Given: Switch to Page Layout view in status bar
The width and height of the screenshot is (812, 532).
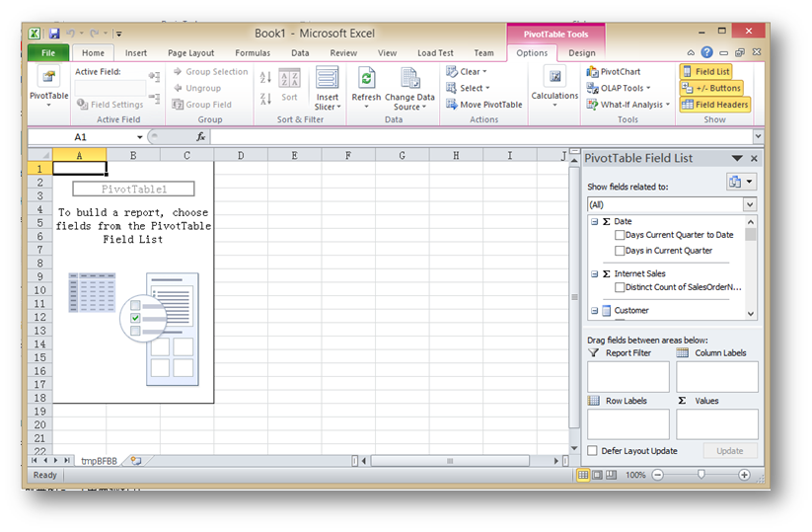Looking at the screenshot, I should pyautogui.click(x=597, y=475).
